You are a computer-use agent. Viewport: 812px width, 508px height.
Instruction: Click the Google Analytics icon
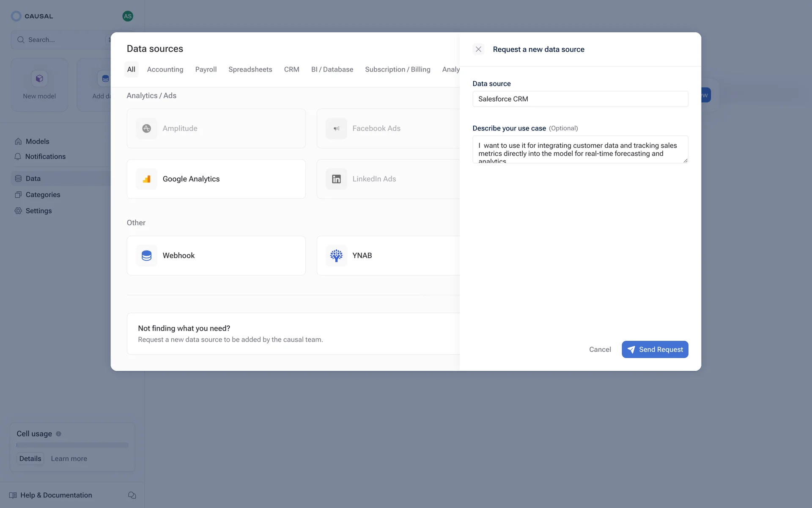(x=146, y=179)
